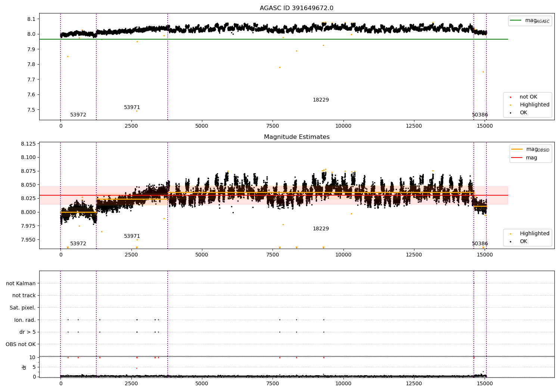Click the '8.125' y-axis tick on middle plot
This screenshot has width=560, height=392.
coord(28,144)
